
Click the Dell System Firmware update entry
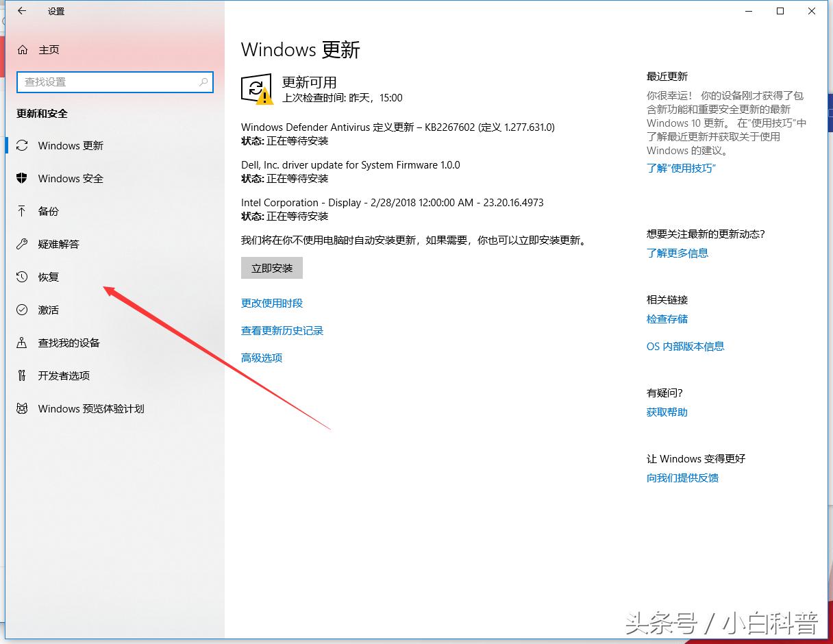pyautogui.click(x=351, y=164)
